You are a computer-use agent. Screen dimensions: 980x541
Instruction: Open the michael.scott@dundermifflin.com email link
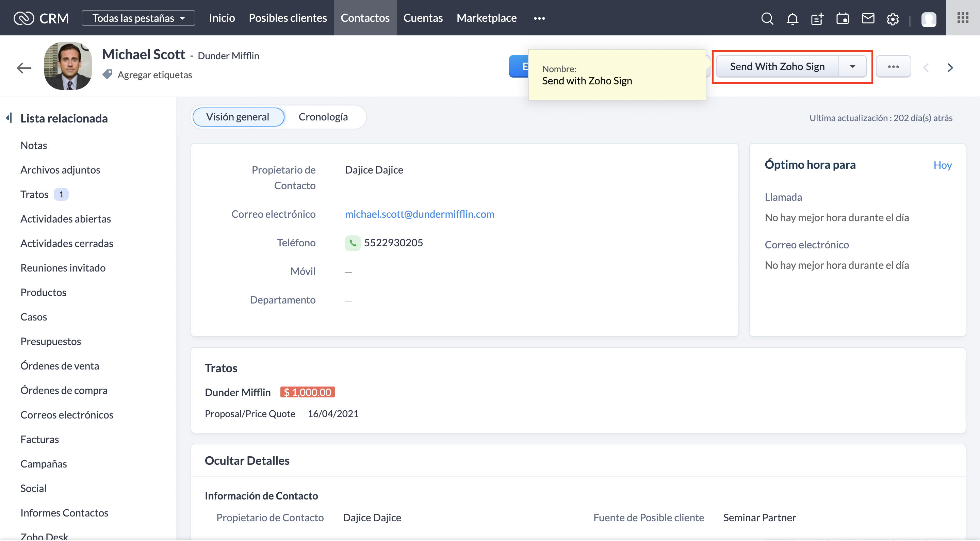tap(420, 214)
